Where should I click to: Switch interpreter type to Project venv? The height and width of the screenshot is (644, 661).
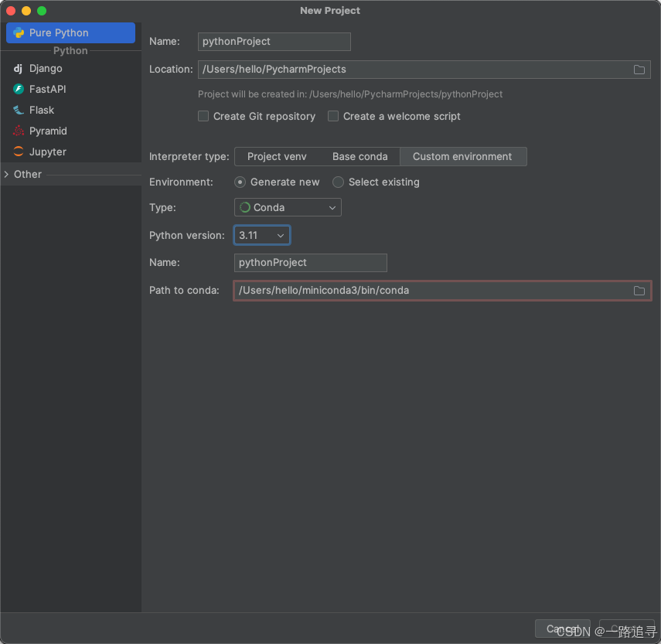[277, 156]
